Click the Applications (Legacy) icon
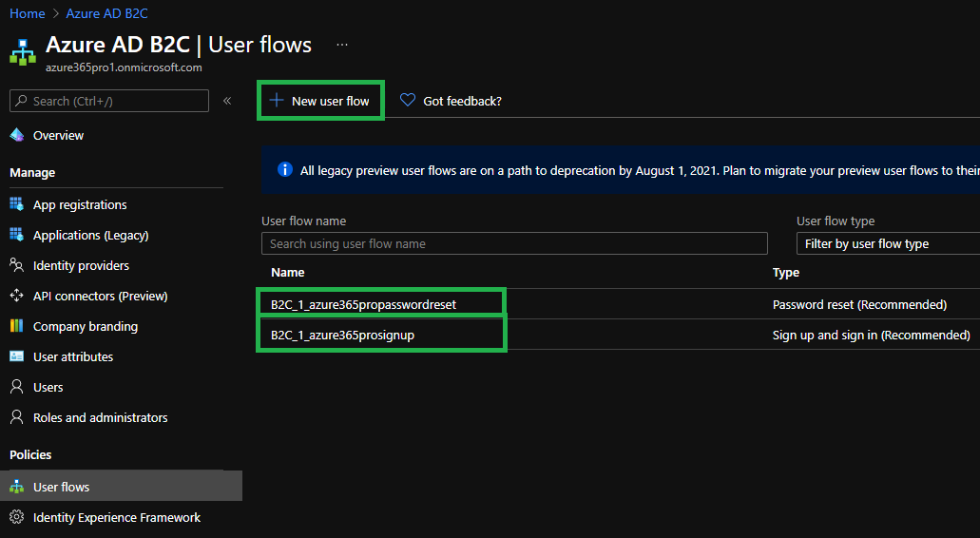 click(17, 235)
